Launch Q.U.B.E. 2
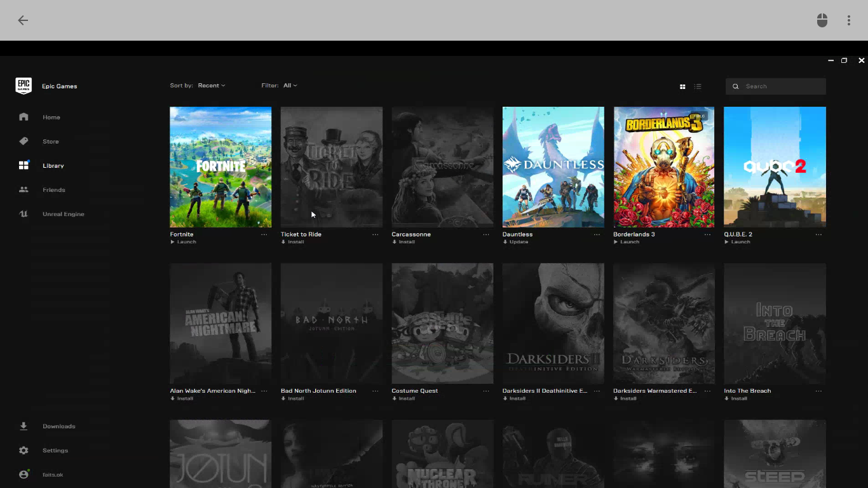The height and width of the screenshot is (488, 868). point(737,242)
